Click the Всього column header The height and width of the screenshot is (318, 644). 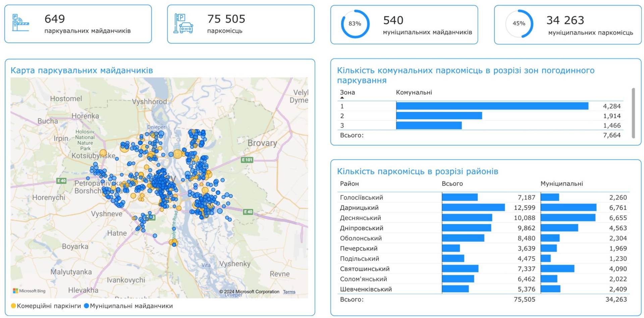coord(452,184)
